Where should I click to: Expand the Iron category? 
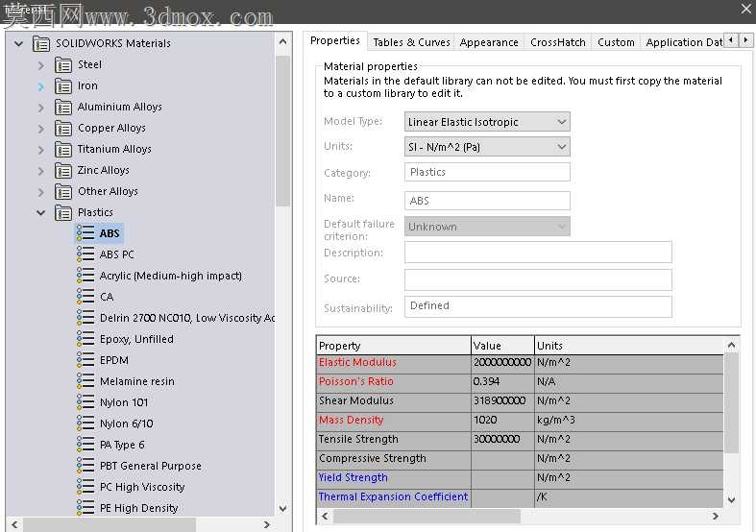[41, 86]
